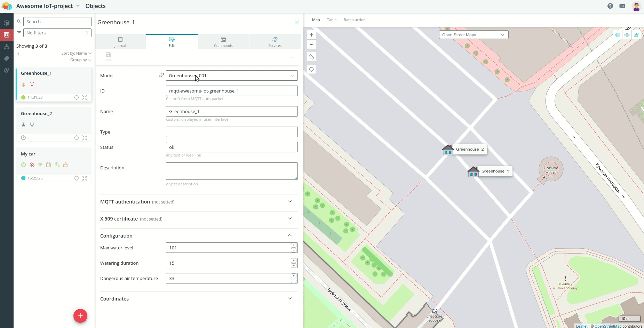
Task: Click the map locate crosshair button
Action: coord(311,69)
